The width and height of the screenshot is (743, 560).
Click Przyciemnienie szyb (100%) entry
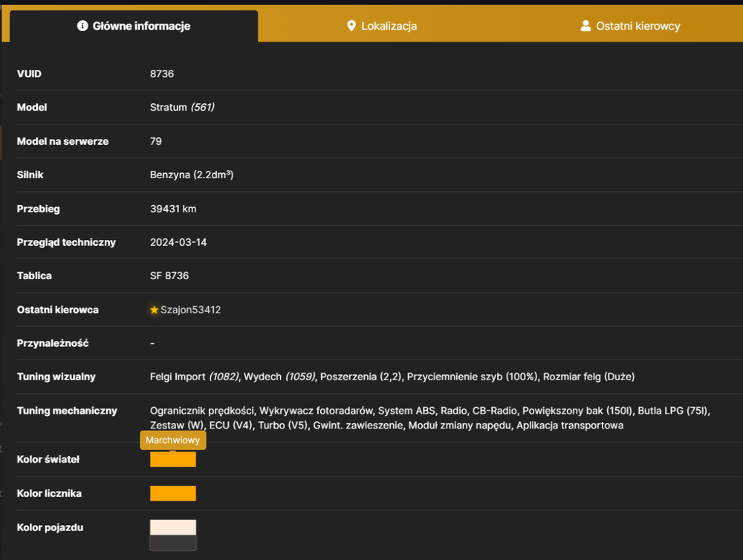point(473,377)
